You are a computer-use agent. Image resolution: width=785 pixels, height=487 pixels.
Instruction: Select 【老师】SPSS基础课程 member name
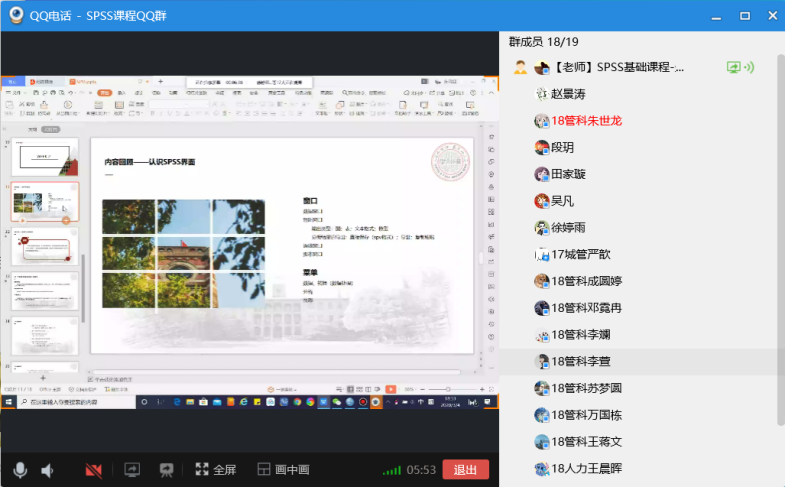click(617, 67)
